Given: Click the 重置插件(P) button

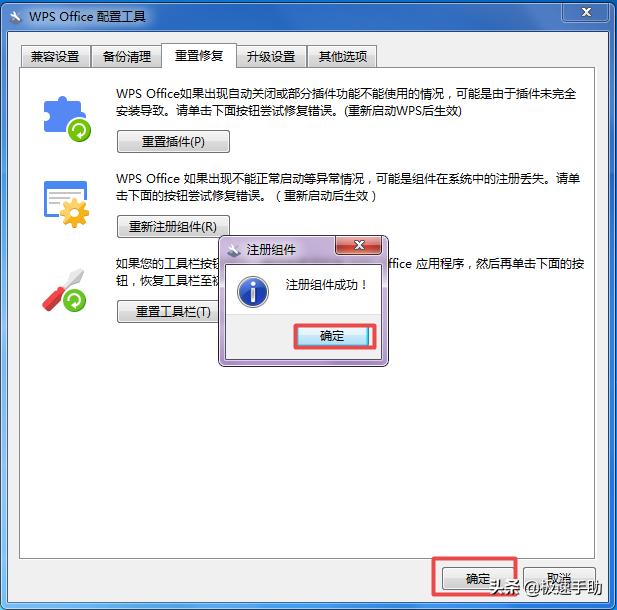Looking at the screenshot, I should point(173,141).
